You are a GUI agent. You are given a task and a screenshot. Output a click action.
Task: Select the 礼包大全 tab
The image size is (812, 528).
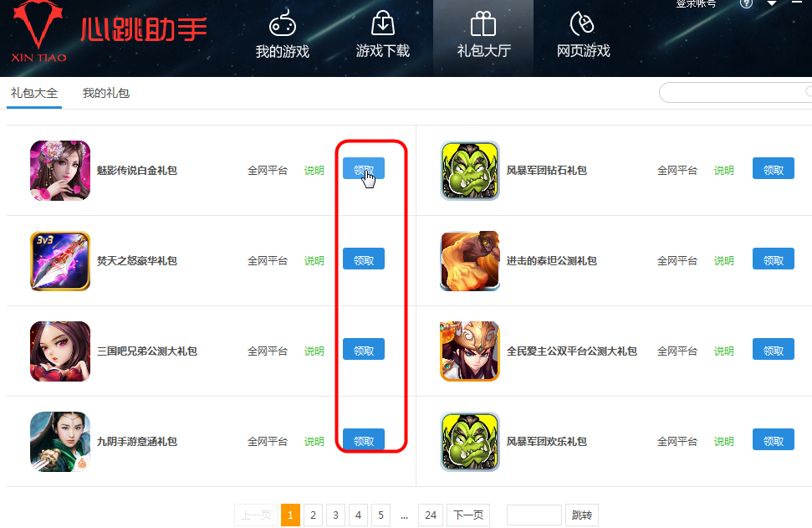(34, 93)
